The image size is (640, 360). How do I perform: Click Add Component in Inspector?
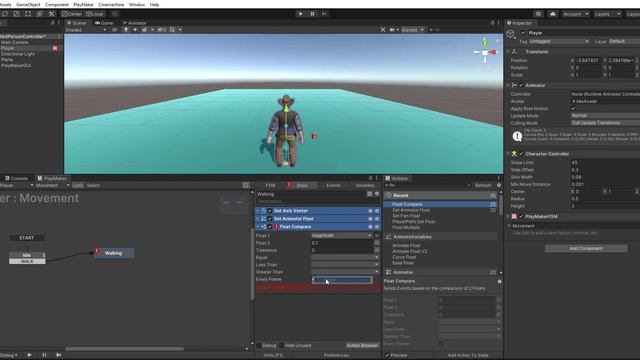click(586, 249)
